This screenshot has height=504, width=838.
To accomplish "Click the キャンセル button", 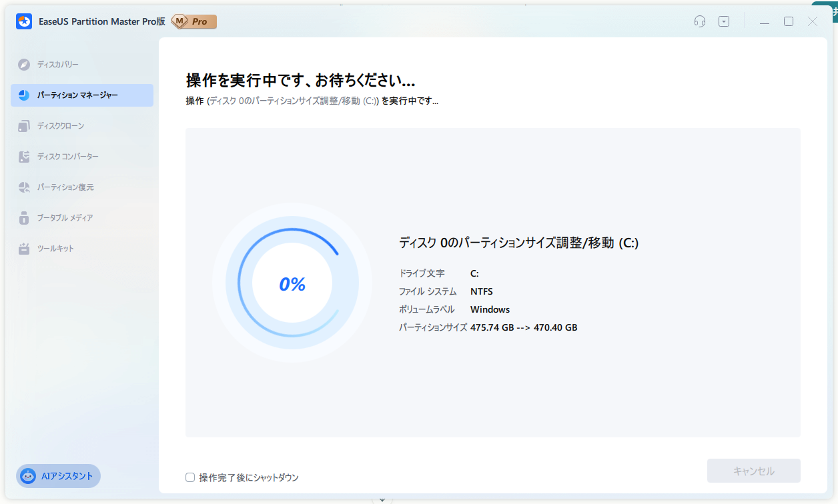I will pyautogui.click(x=754, y=471).
